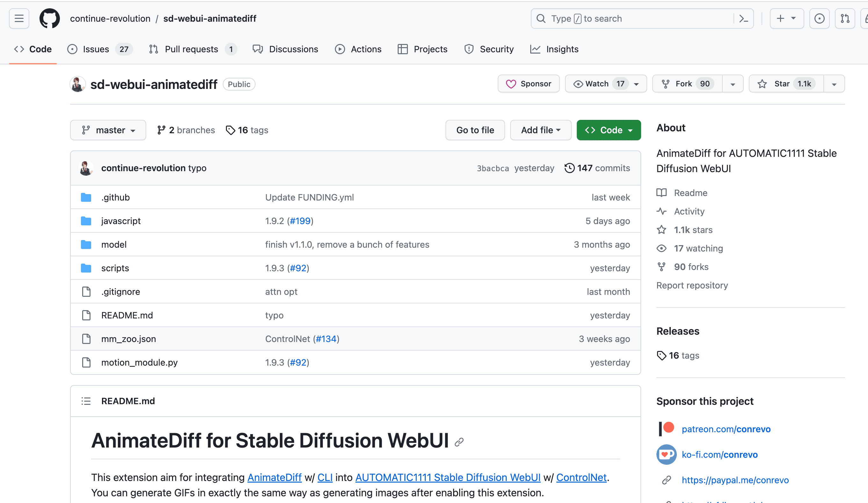Click continue-revolution owner in breadcrumb

point(110,18)
